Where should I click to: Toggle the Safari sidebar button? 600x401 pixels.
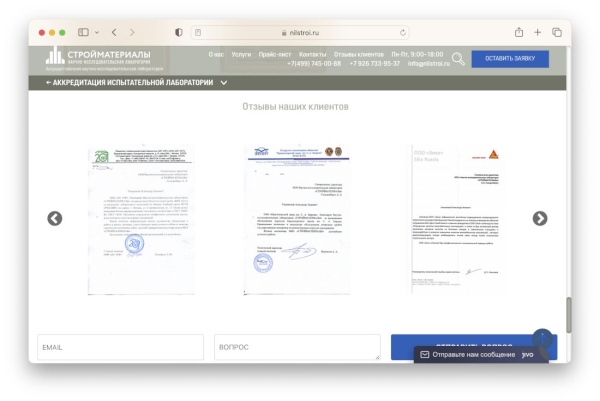click(83, 33)
